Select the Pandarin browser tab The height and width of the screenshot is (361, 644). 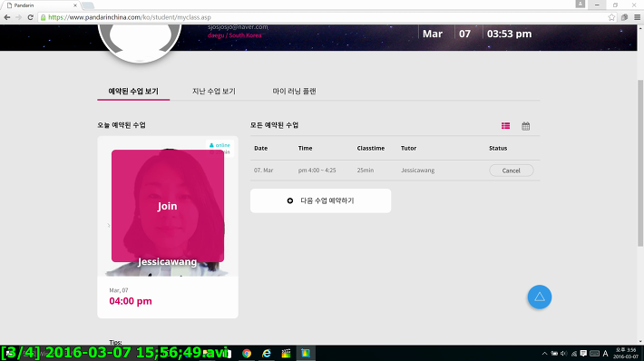tap(41, 5)
